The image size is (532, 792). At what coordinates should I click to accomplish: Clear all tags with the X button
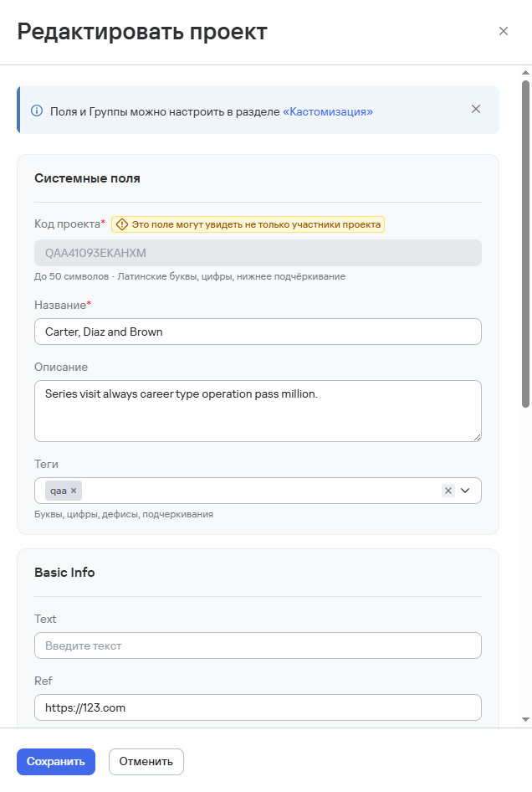448,491
